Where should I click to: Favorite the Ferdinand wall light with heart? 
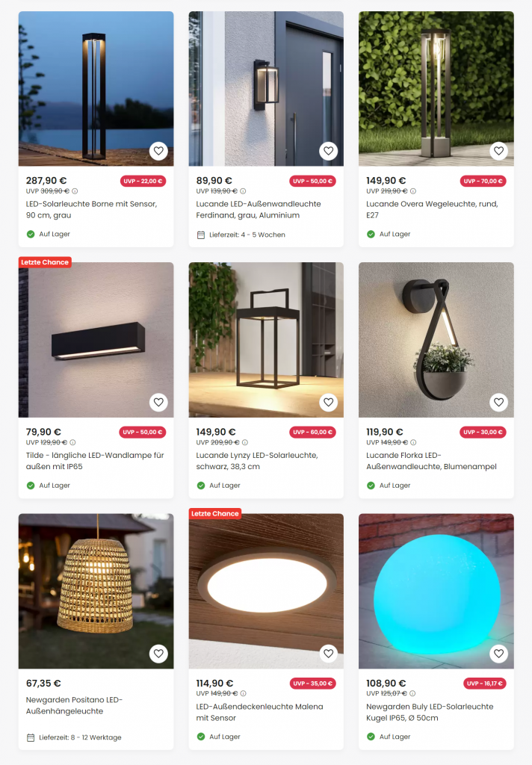click(329, 151)
